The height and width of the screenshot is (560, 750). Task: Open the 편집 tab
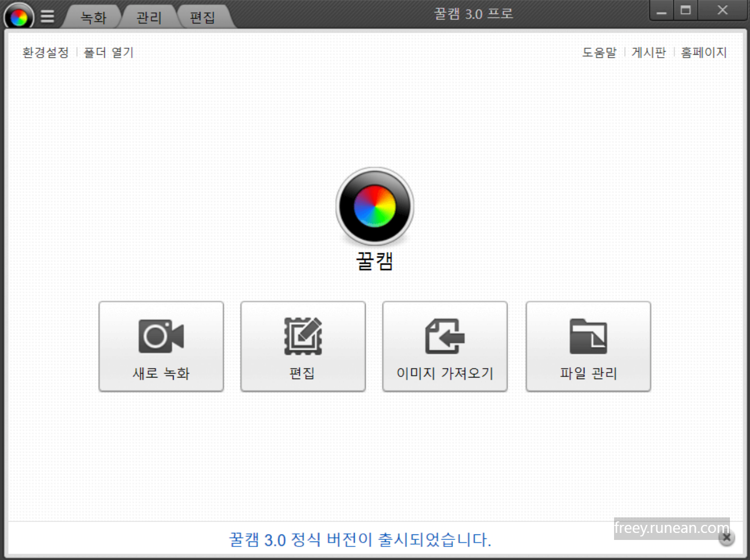point(203,17)
